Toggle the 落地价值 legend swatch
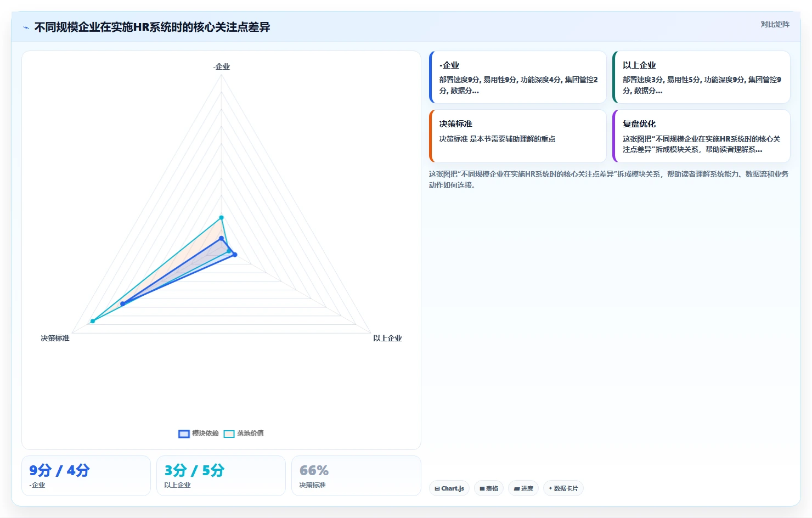The width and height of the screenshot is (812, 518). [229, 433]
